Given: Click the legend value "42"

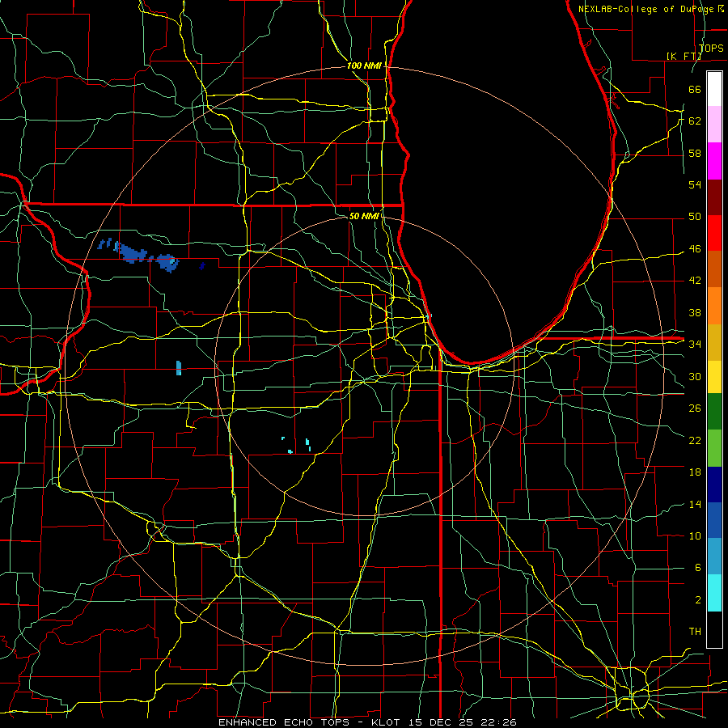Looking at the screenshot, I should [x=695, y=281].
